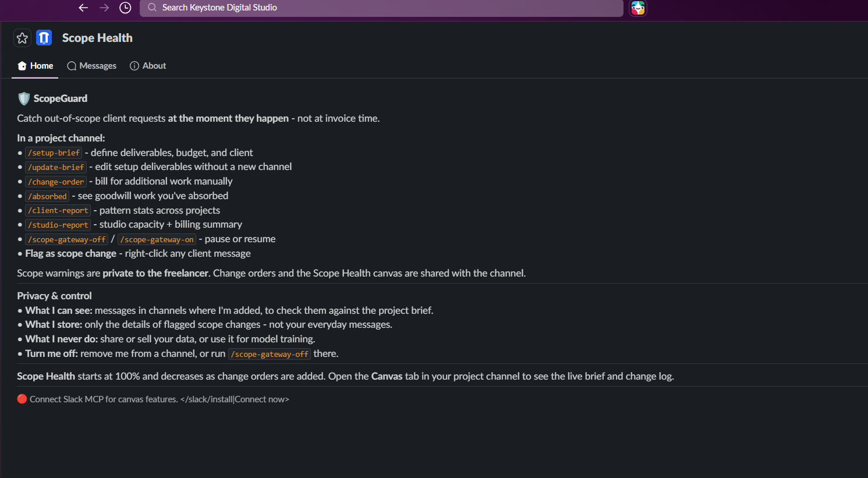Open the colorful assistant icon beside search

(x=638, y=8)
